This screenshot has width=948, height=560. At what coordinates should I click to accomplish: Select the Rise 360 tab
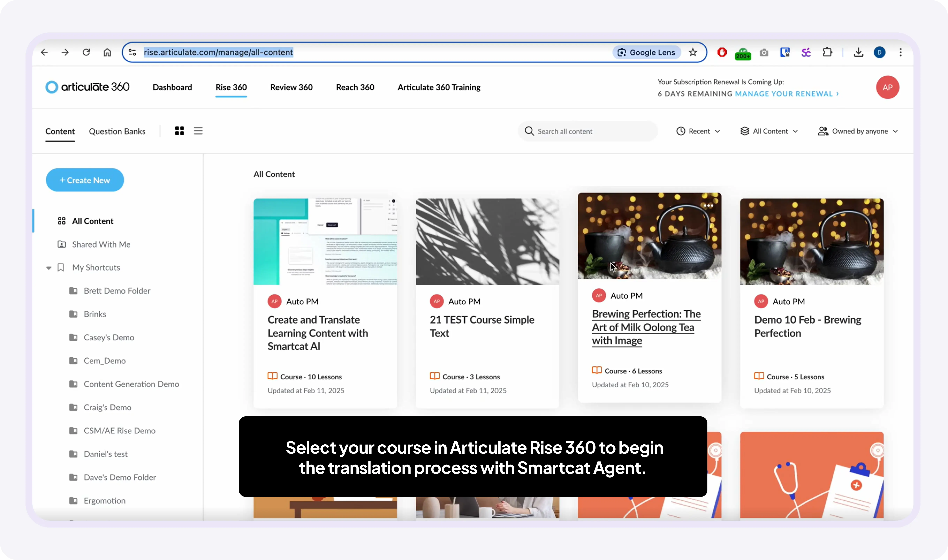pos(231,87)
